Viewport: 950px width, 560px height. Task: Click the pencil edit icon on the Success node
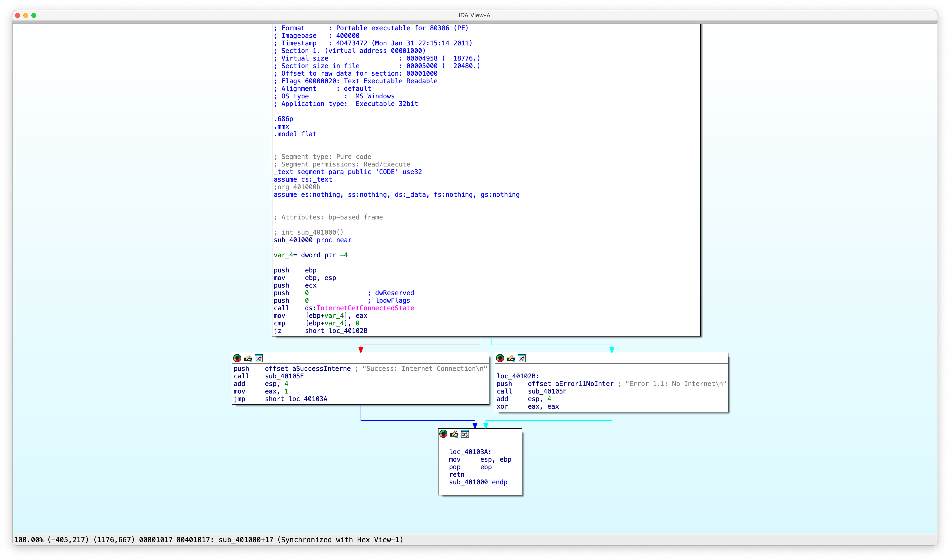click(x=248, y=358)
